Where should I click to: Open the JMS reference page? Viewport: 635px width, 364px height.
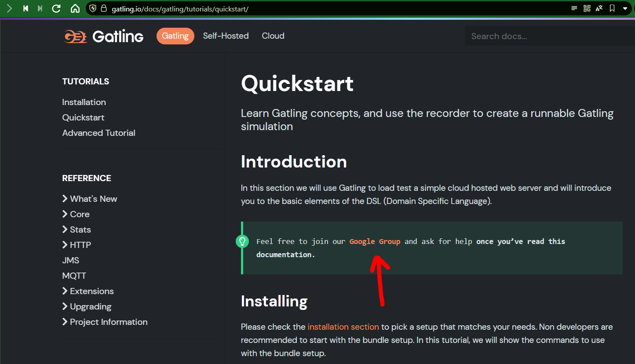pos(71,260)
